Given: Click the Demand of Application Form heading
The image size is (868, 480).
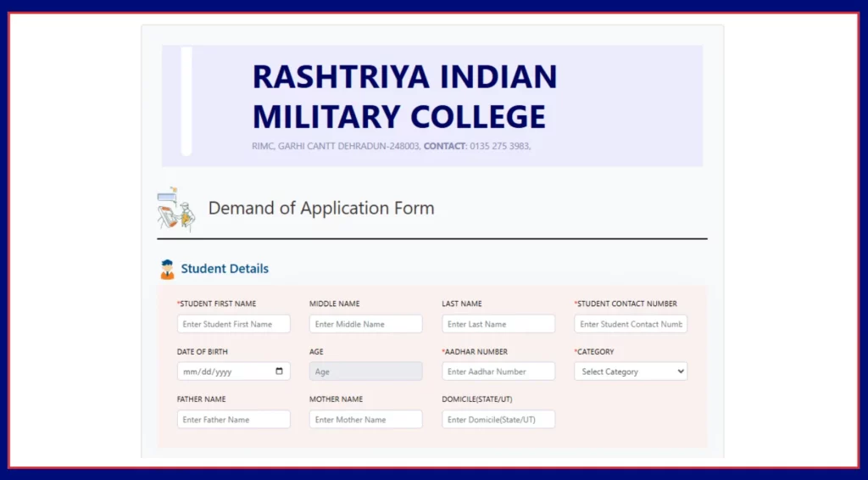Looking at the screenshot, I should point(321,209).
